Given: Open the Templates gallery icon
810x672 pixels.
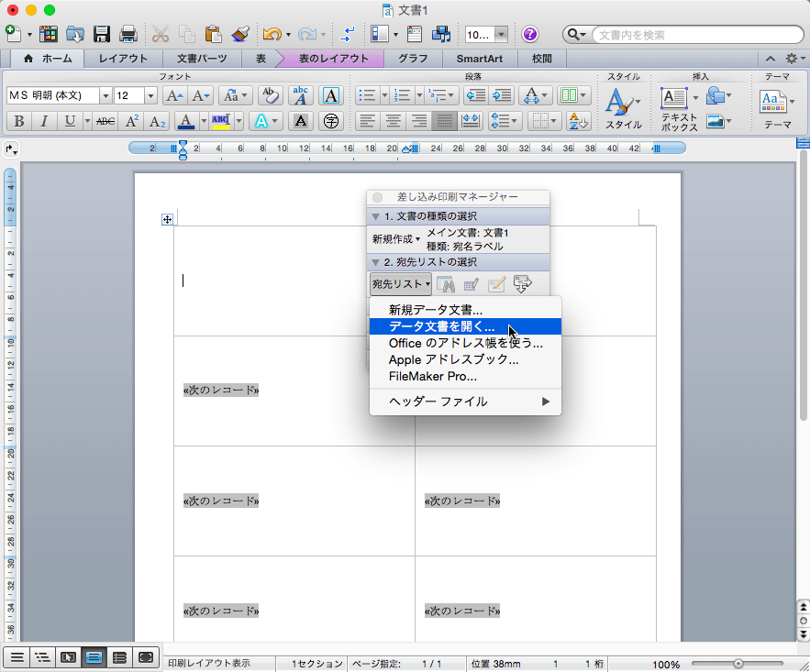Looking at the screenshot, I should click(49, 35).
